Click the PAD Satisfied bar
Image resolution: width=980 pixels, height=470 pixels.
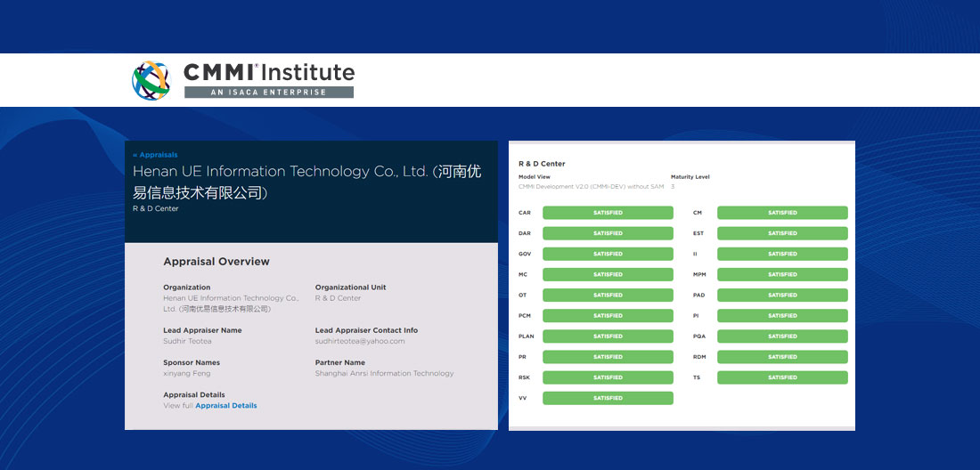[x=782, y=296]
